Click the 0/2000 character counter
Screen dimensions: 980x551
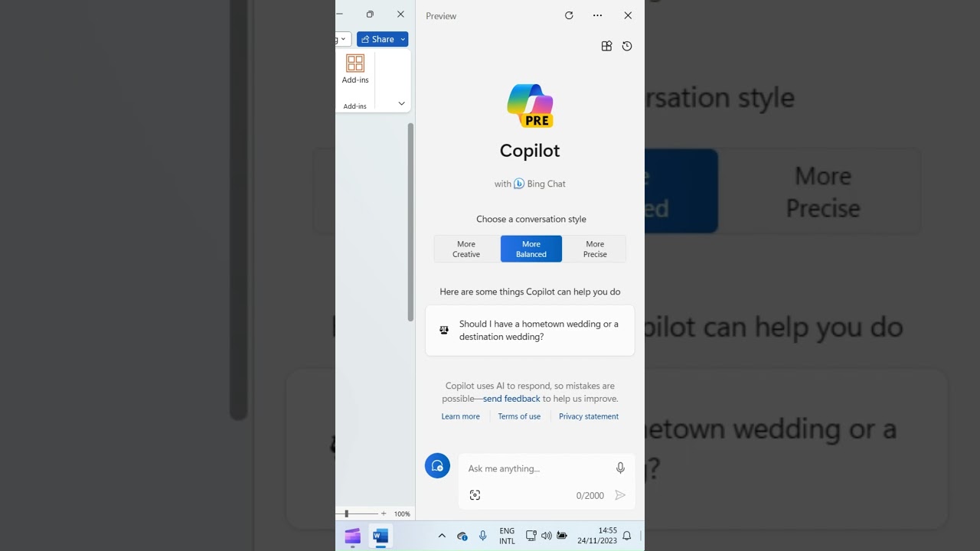coord(590,496)
